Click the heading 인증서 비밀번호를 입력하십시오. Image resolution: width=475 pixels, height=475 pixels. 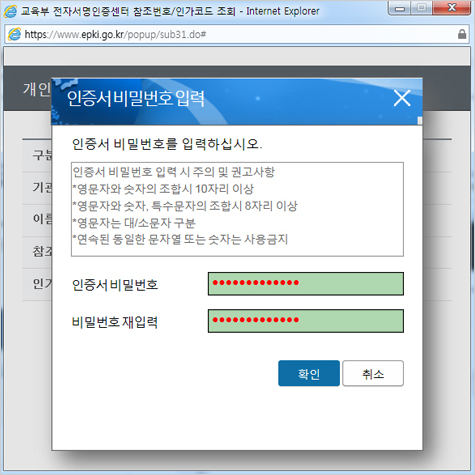pos(167,144)
